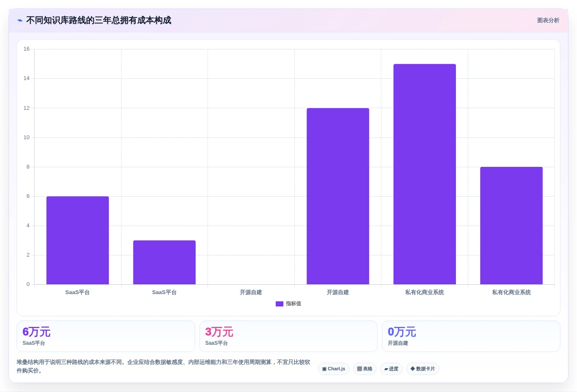
Task: Click the 开源自建 bar with value 12
Action: (x=338, y=196)
